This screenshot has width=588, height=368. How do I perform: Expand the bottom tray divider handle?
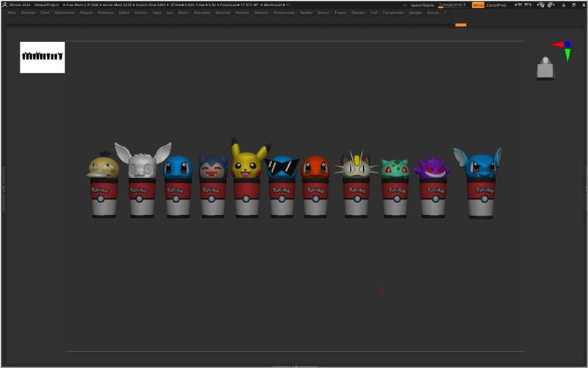(x=295, y=366)
